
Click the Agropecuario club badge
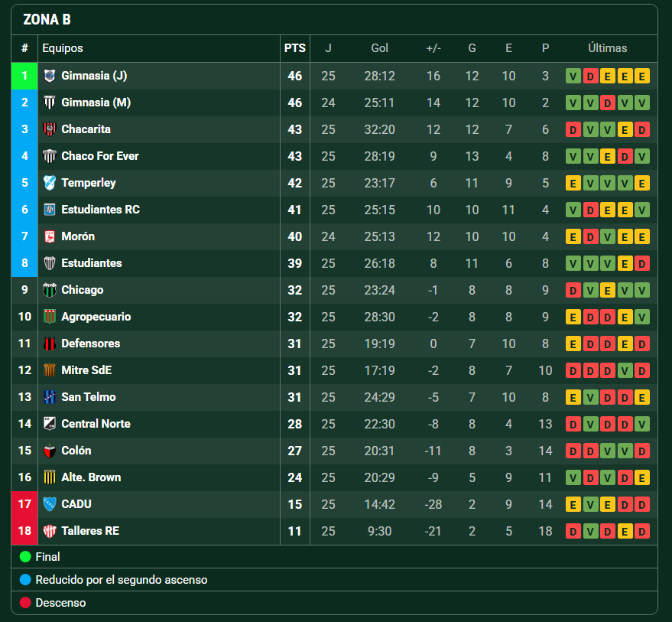[x=50, y=317]
